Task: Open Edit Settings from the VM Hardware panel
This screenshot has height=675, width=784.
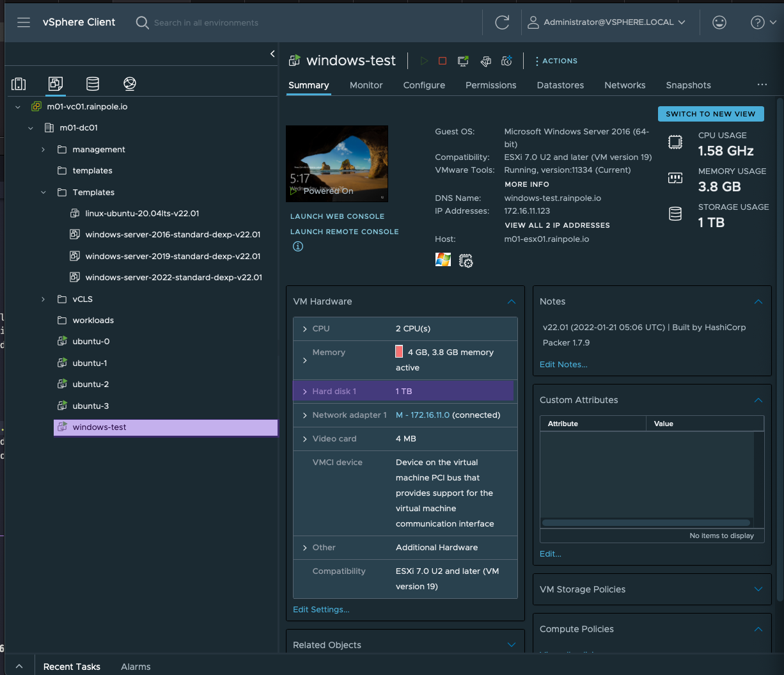Action: [x=321, y=609]
